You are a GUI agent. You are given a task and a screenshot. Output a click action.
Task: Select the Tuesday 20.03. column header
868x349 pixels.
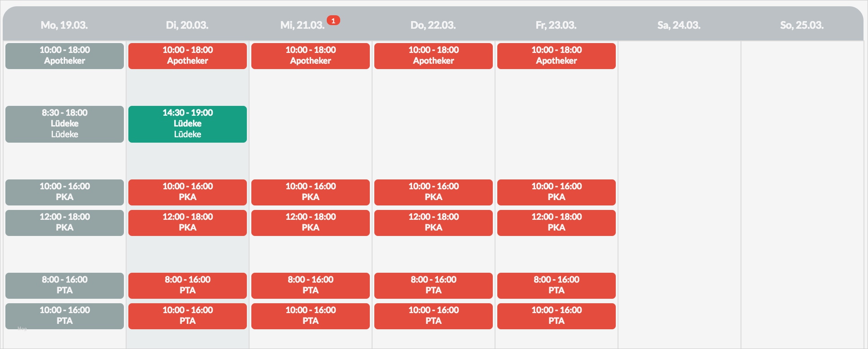(x=187, y=25)
